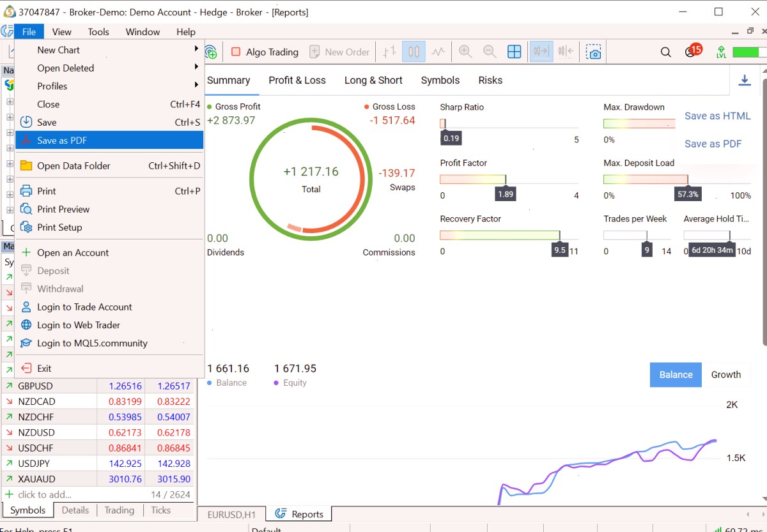Open the Profit & Loss tab

297,80
